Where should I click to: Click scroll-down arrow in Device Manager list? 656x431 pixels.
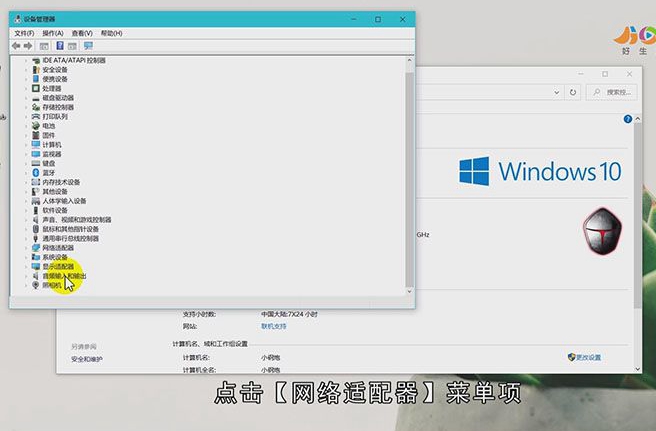coord(410,291)
